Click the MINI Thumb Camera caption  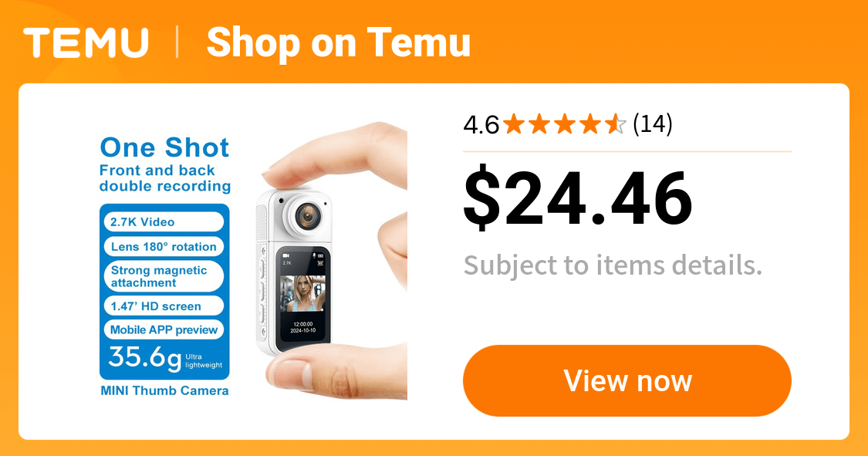click(164, 390)
